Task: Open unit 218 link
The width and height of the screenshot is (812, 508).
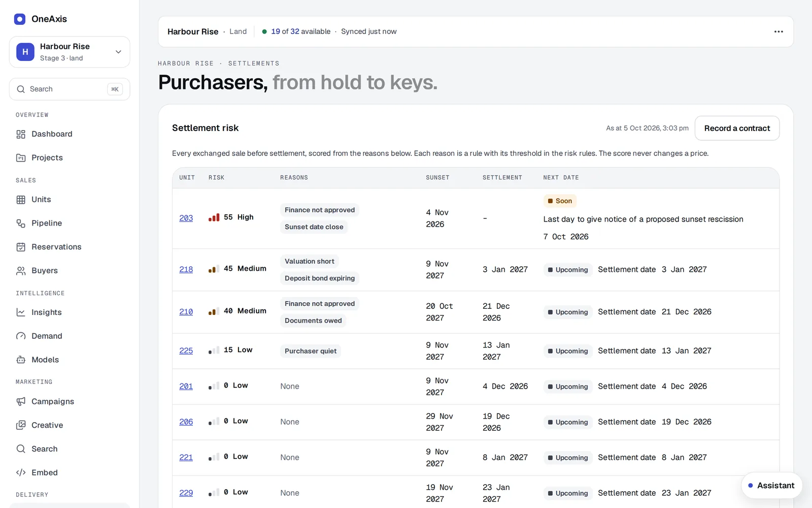Action: (186, 270)
